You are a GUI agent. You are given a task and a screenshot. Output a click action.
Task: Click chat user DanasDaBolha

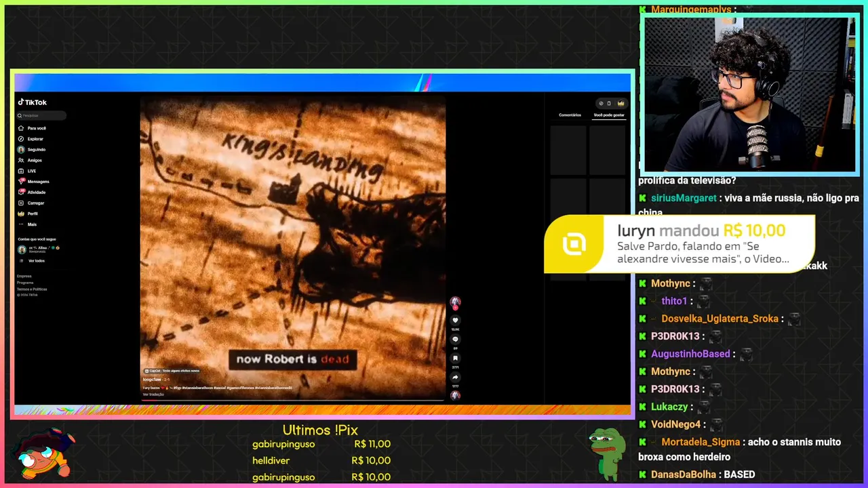coord(684,474)
